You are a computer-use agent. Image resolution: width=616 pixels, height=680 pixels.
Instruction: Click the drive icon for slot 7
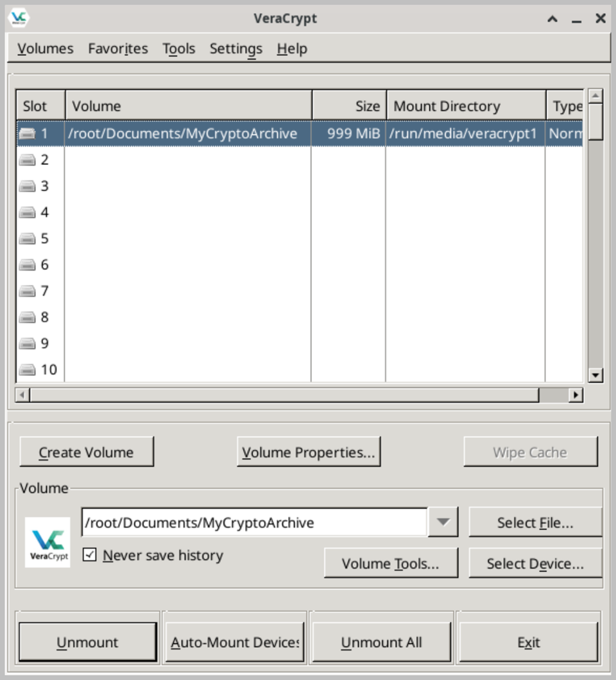[28, 291]
